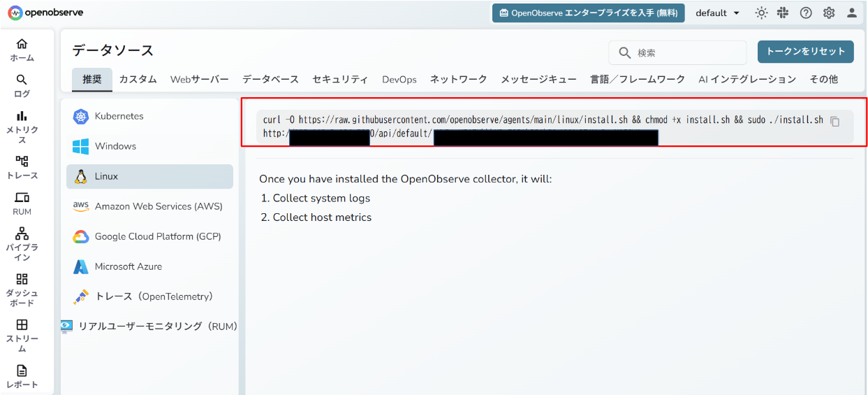Open the help question mark icon
Screen dimensions: 868x395
[806, 13]
